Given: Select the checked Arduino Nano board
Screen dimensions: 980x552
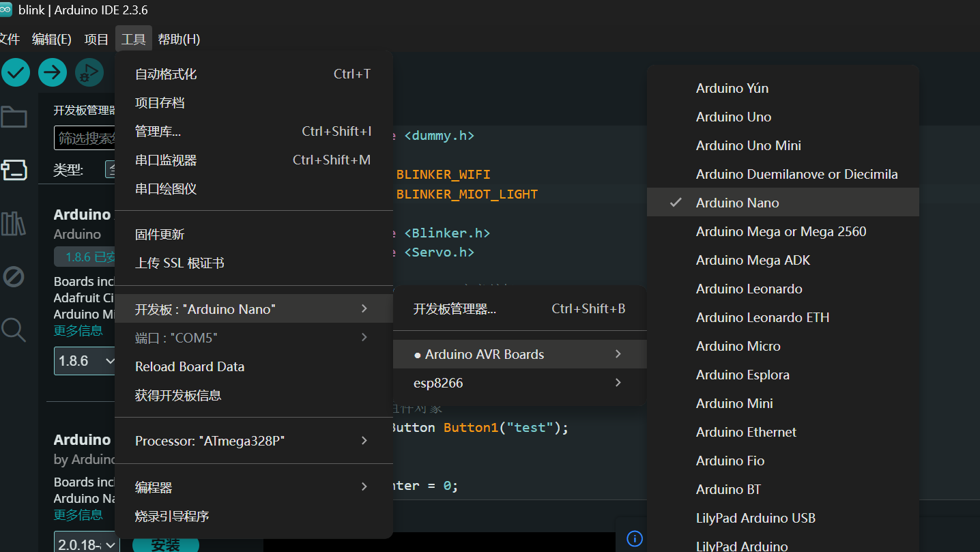Looking at the screenshot, I should [x=783, y=203].
